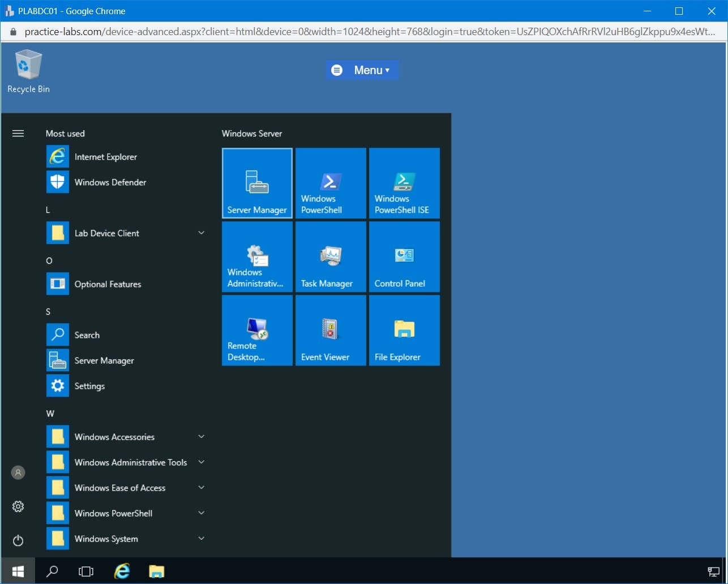Open taskbar Search magnifier
Image resolution: width=728 pixels, height=584 pixels.
[x=52, y=572]
